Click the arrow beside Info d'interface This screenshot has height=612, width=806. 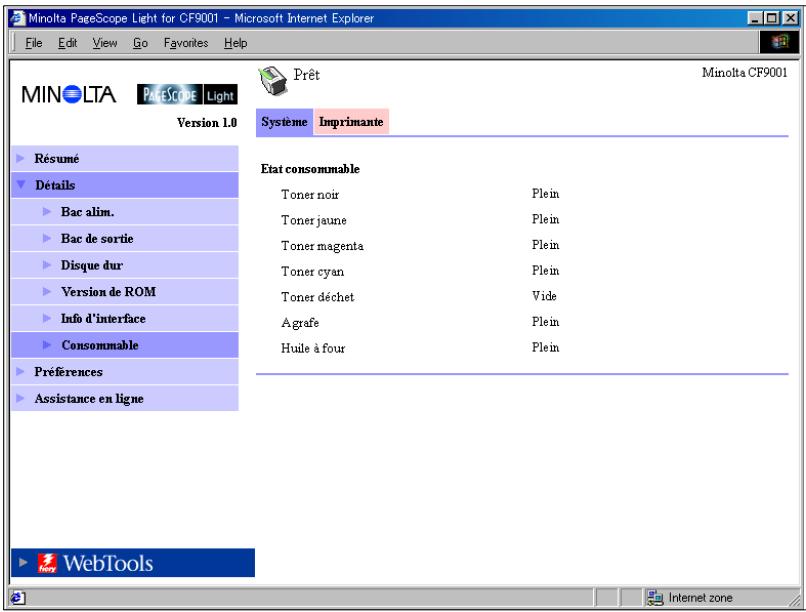coord(47,318)
